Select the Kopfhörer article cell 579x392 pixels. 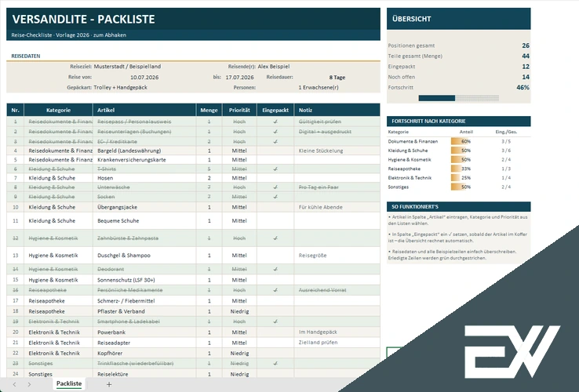pos(144,354)
